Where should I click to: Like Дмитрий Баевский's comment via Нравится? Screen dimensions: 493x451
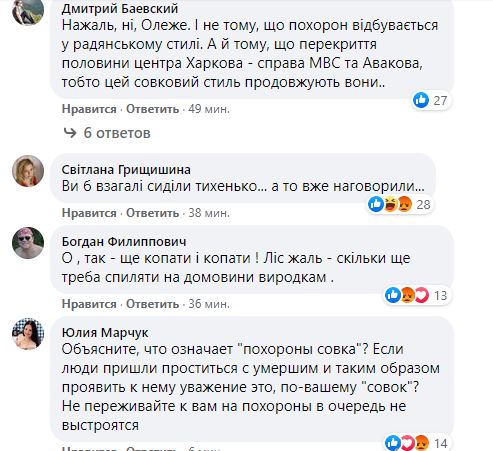click(x=89, y=109)
